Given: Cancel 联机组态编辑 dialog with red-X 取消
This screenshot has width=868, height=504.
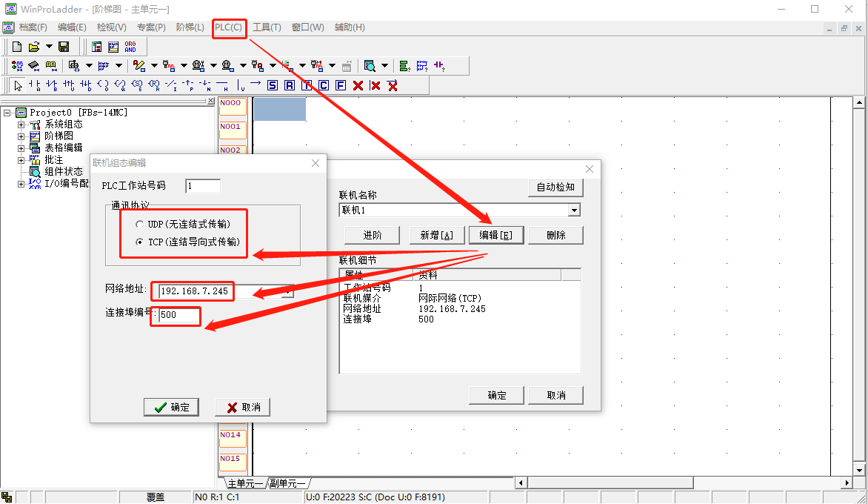Looking at the screenshot, I should tap(242, 407).
